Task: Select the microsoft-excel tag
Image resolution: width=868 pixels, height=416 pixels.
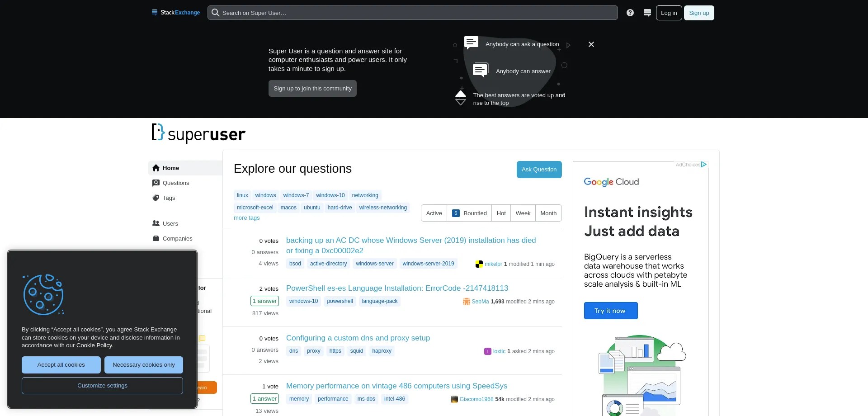Action: coord(255,208)
